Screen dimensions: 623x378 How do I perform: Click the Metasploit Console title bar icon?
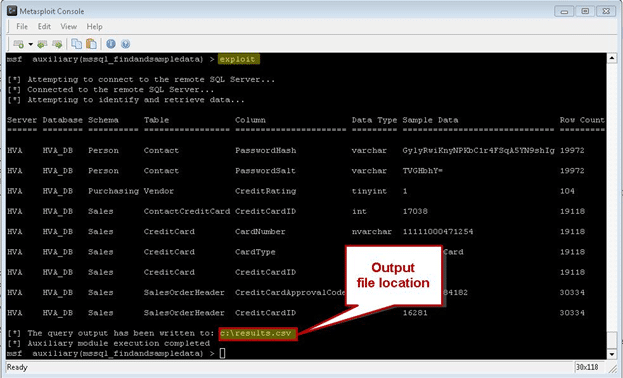(x=12, y=11)
